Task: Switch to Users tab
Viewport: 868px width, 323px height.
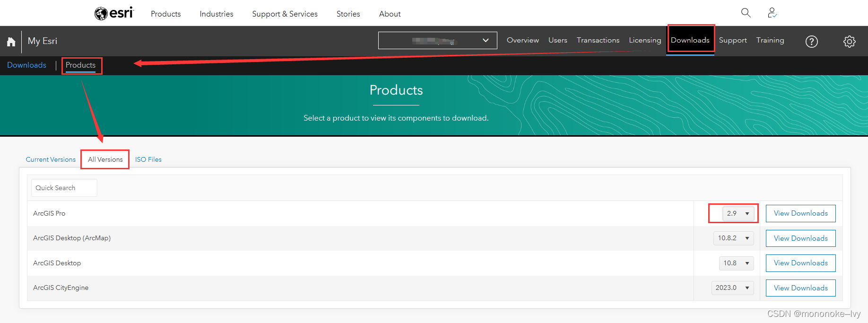Action: (x=557, y=40)
